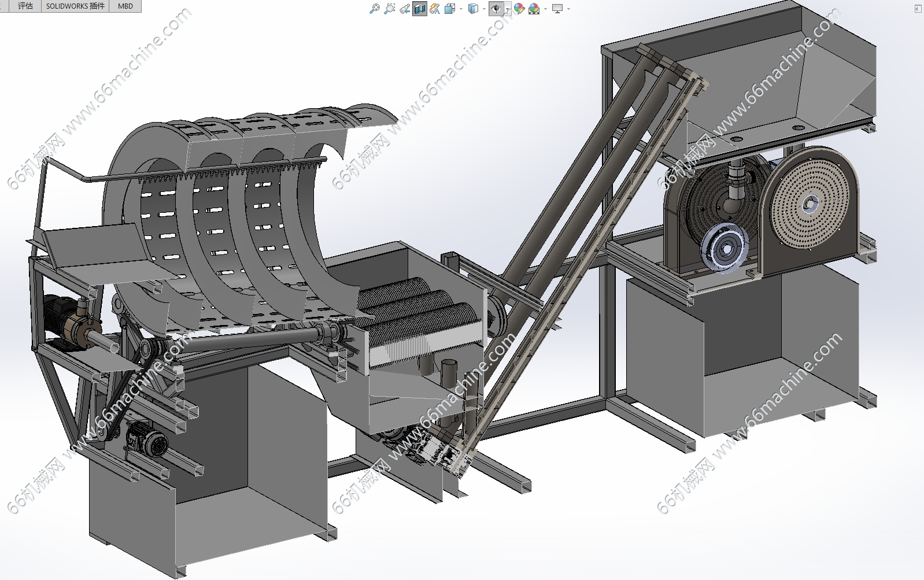The height and width of the screenshot is (580, 924).
Task: Select the MBD tab
Action: coord(125,6)
